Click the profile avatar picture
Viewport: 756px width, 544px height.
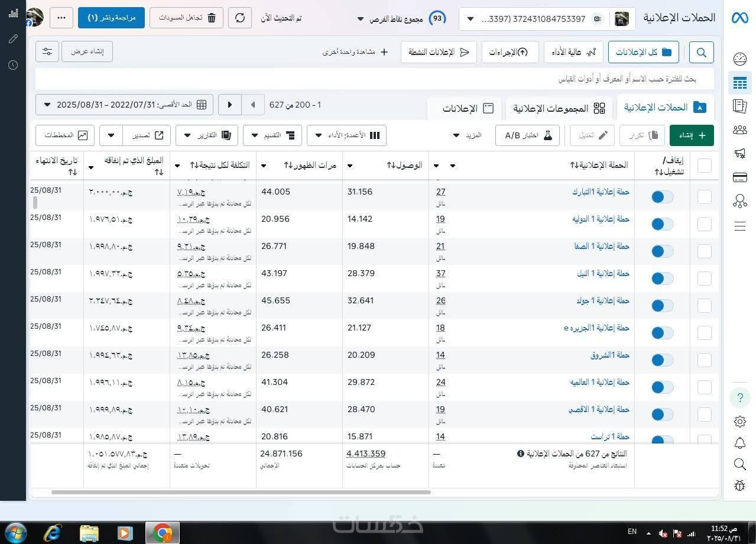[35, 17]
